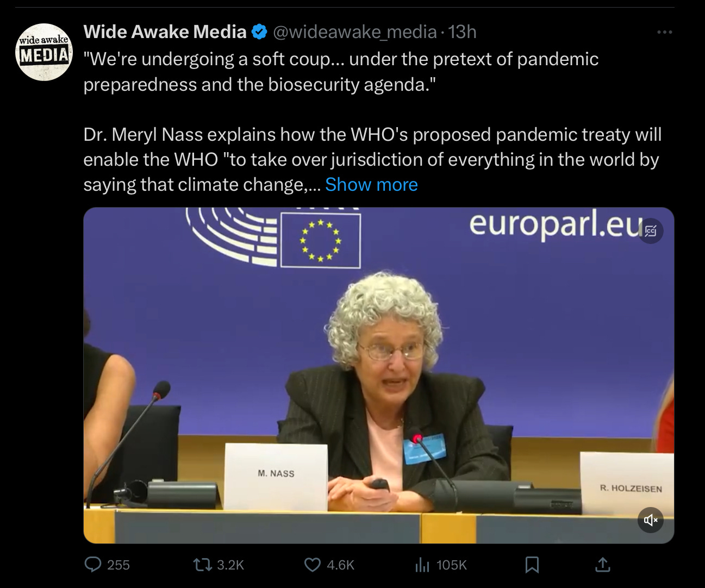Screen dimensions: 705x588
Task: Click the 105K views count
Action: tap(452, 565)
